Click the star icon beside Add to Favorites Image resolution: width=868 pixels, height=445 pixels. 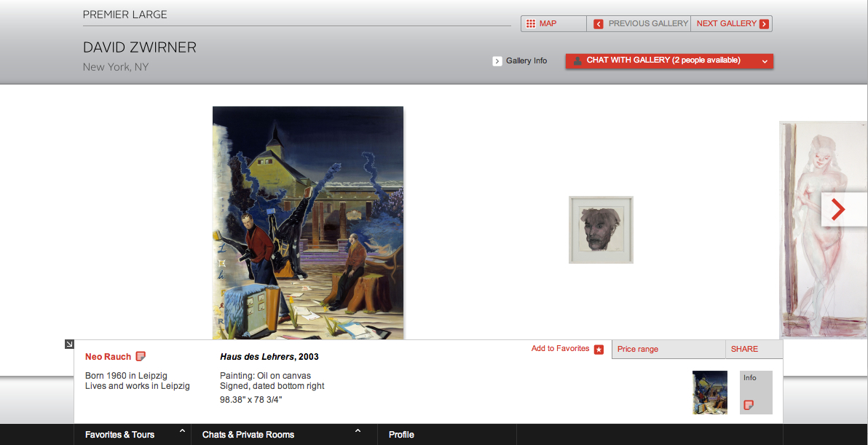click(599, 350)
